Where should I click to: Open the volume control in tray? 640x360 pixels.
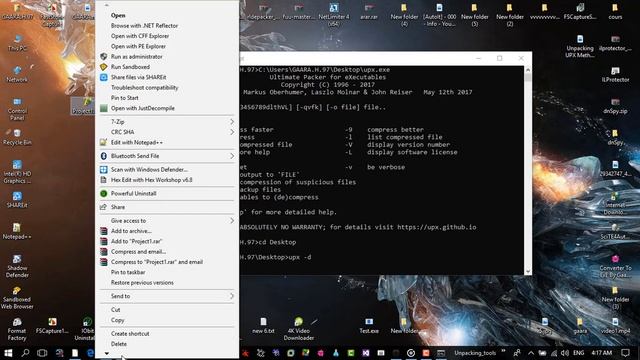tap(565, 353)
